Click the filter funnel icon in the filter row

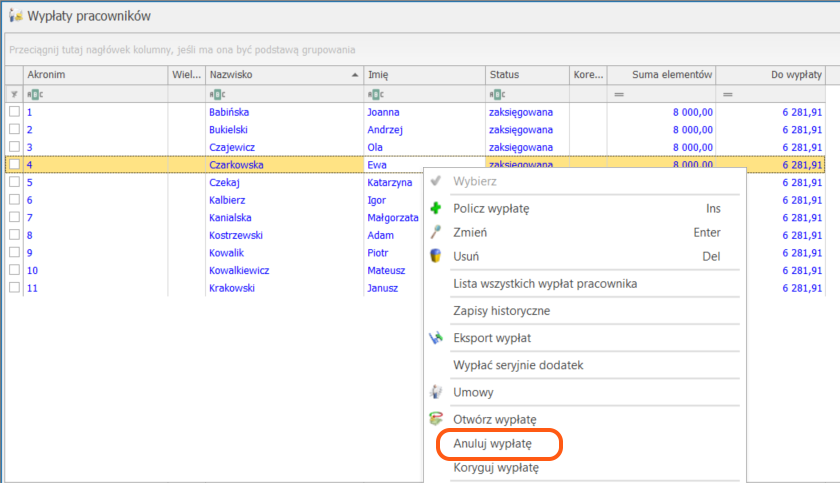point(14,94)
